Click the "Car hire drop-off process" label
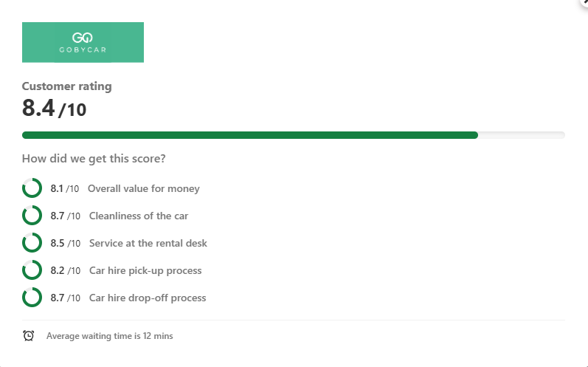This screenshot has width=588, height=367. (x=148, y=298)
